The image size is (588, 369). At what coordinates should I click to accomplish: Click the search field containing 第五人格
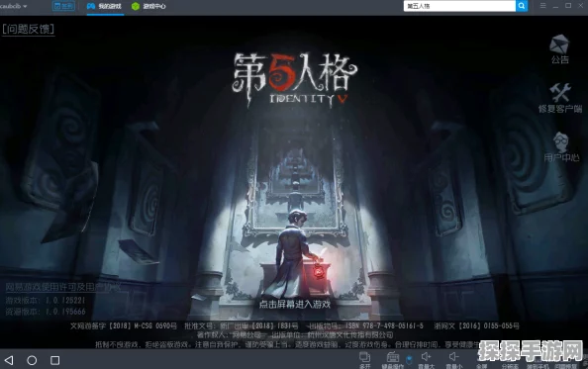click(459, 6)
